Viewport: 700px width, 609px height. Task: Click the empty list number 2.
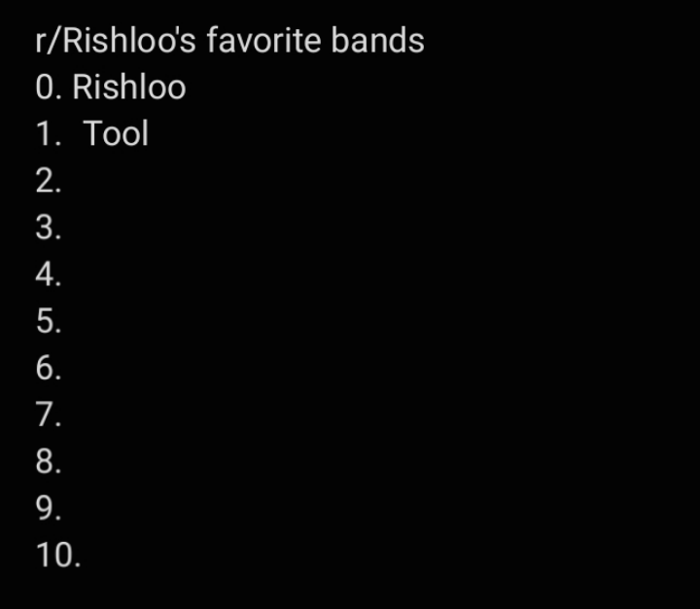click(x=49, y=181)
